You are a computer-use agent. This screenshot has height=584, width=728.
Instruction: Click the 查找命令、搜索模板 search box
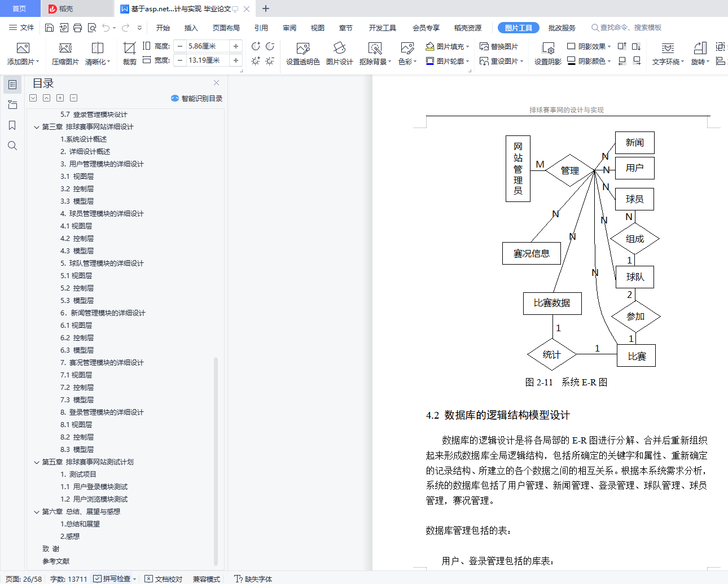click(626, 28)
